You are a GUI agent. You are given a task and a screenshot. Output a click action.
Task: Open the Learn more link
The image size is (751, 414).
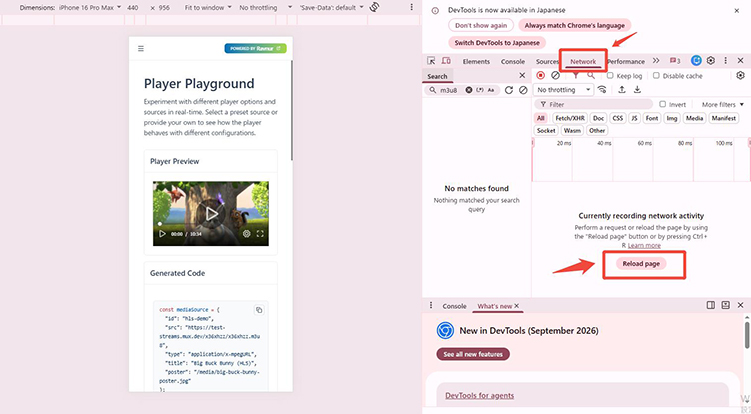click(644, 245)
